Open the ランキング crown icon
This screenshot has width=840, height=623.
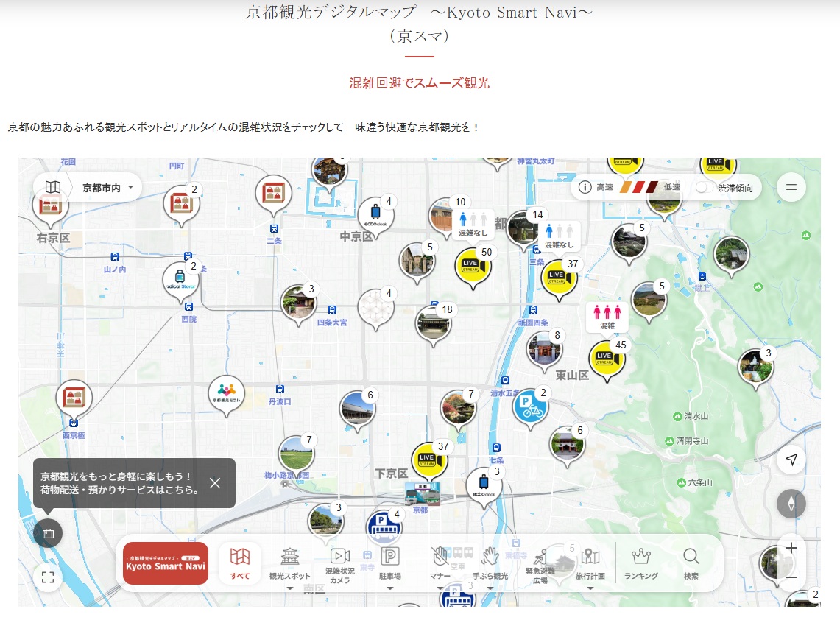pyautogui.click(x=640, y=563)
